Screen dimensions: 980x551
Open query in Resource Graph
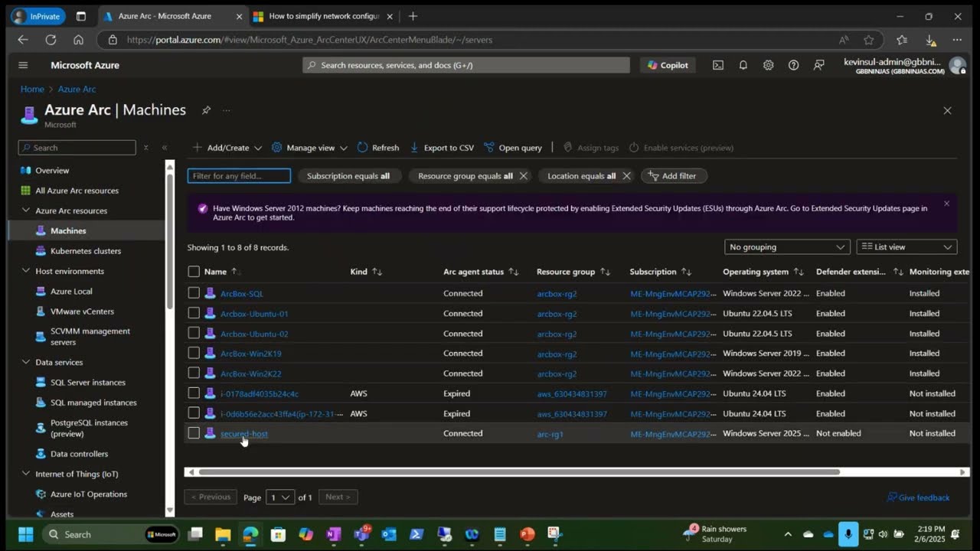pyautogui.click(x=512, y=148)
